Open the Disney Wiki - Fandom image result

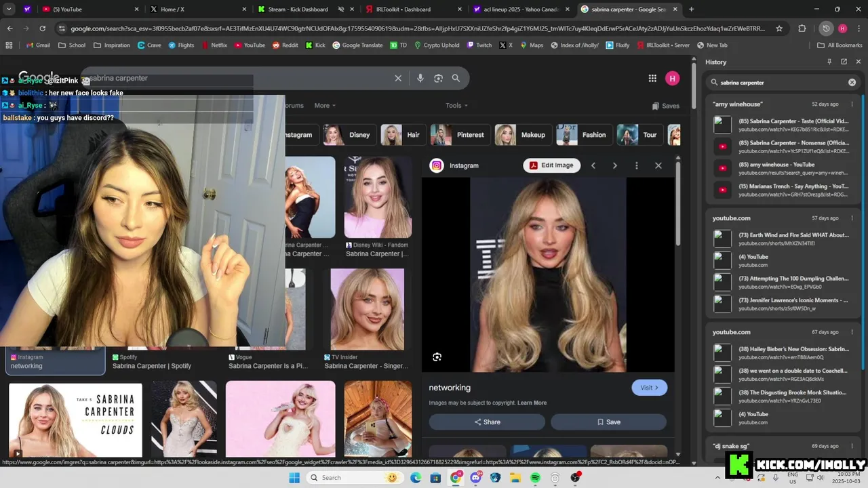tap(378, 207)
